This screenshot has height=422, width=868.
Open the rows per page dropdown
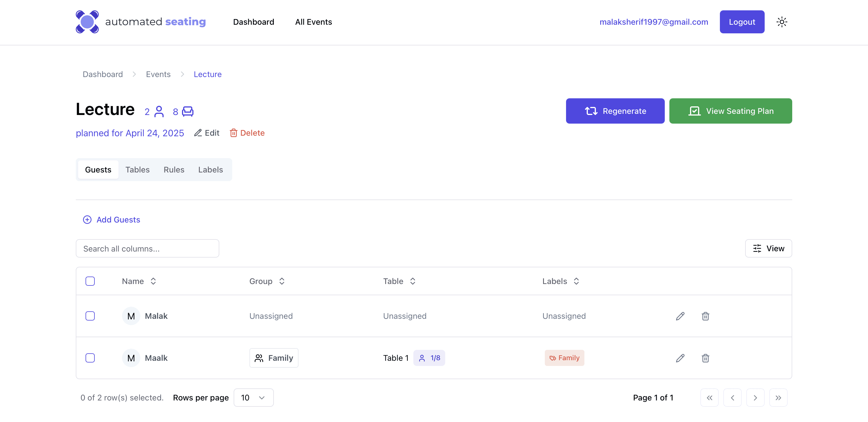253,398
